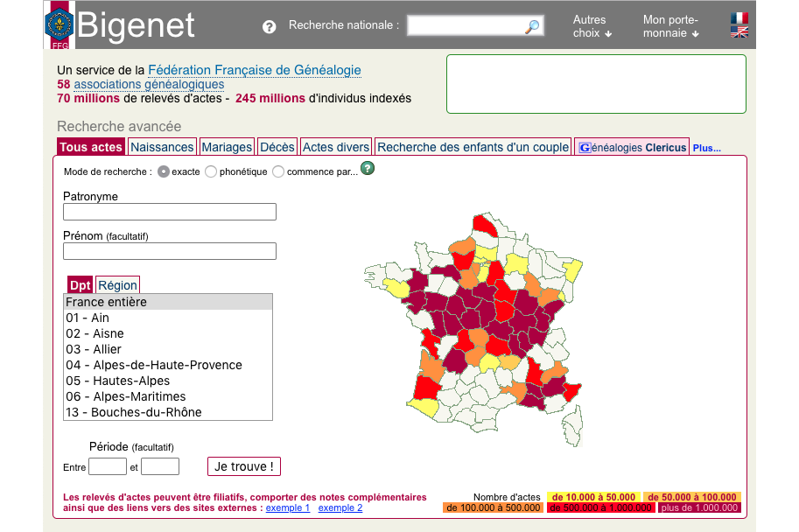The image size is (799, 532).
Task: Click the Entre start year field
Action: pyautogui.click(x=108, y=466)
